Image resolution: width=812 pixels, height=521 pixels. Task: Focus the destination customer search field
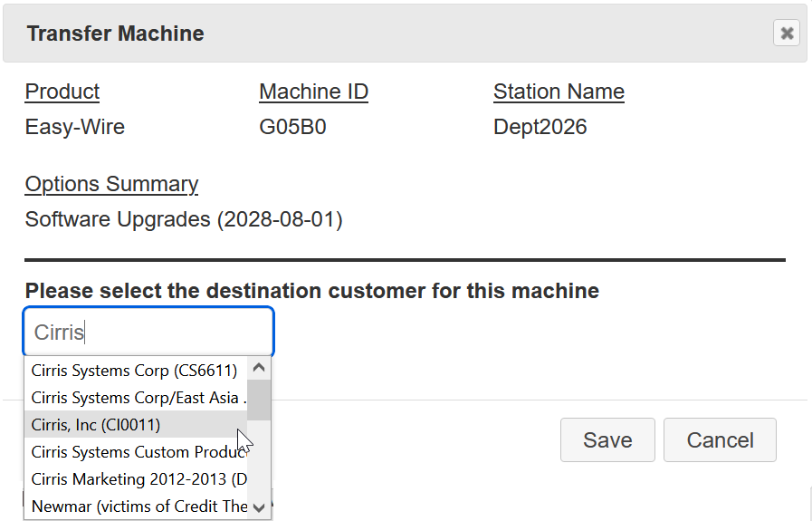click(148, 332)
